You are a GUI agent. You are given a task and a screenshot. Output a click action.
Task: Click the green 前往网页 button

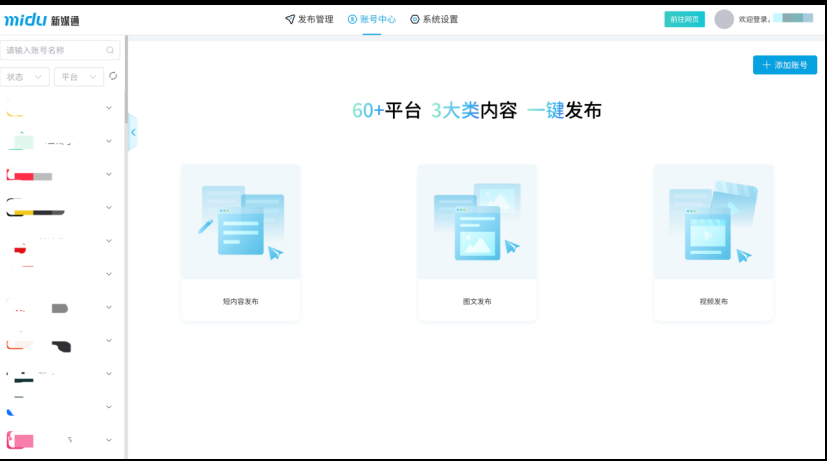pyautogui.click(x=684, y=19)
